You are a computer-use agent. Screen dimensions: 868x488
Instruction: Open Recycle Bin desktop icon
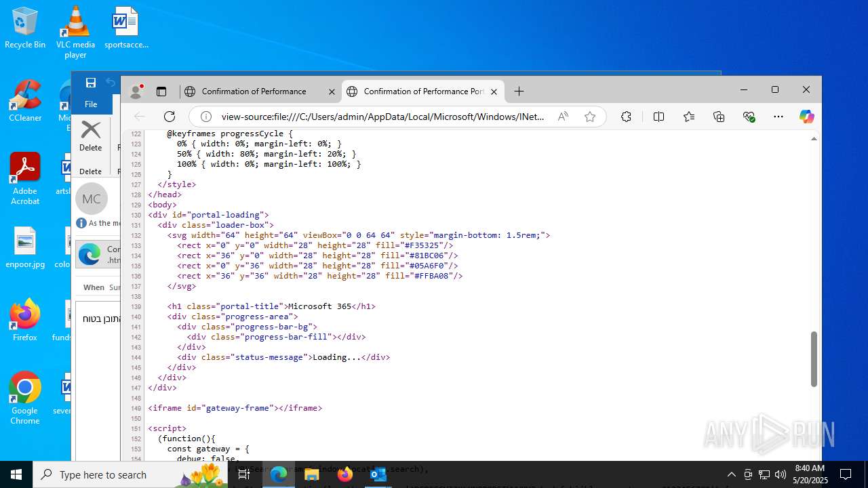pyautogui.click(x=25, y=28)
